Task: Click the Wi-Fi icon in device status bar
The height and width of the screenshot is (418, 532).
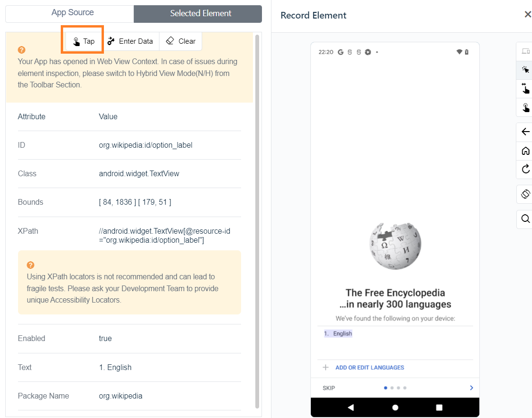Action: [459, 52]
